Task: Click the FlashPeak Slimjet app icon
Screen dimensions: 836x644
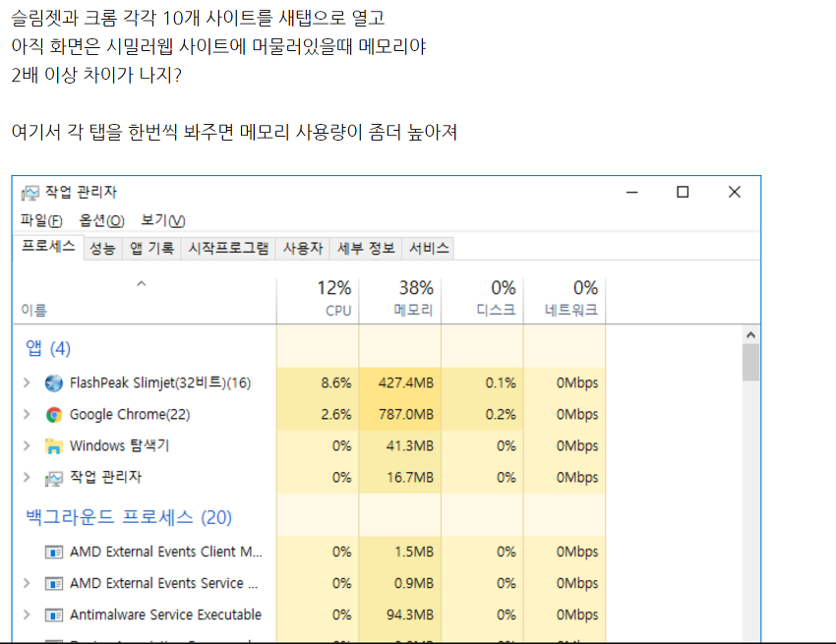Action: click(54, 383)
